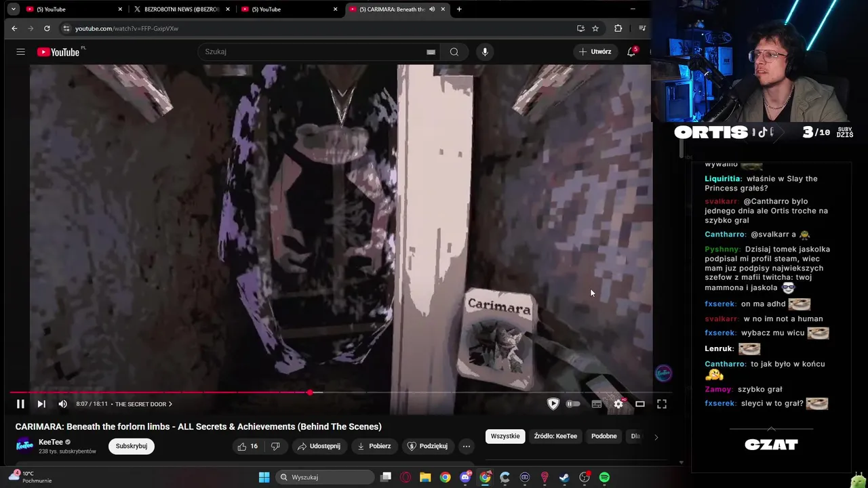Open player settings gear
Image resolution: width=868 pixels, height=488 pixels.
618,404
